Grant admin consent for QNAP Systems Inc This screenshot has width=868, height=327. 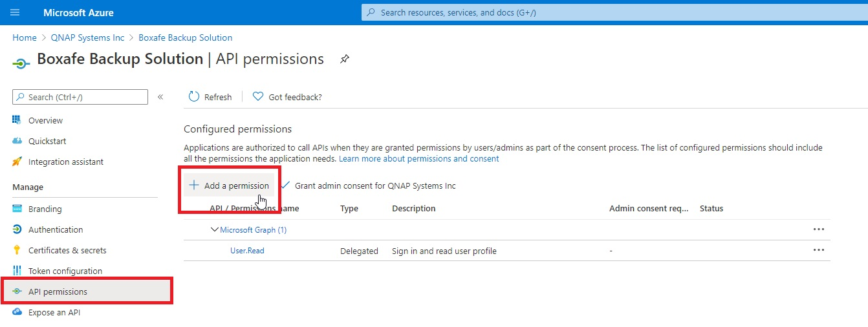(375, 185)
